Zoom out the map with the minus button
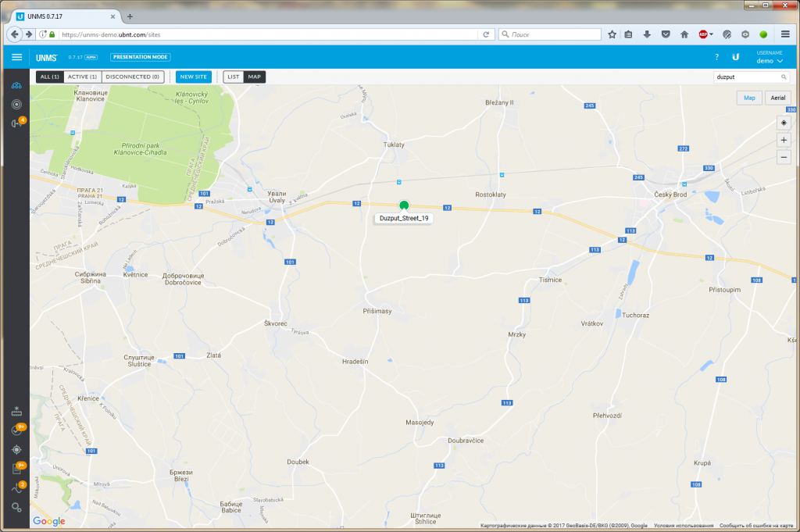The width and height of the screenshot is (800, 532). coord(784,157)
